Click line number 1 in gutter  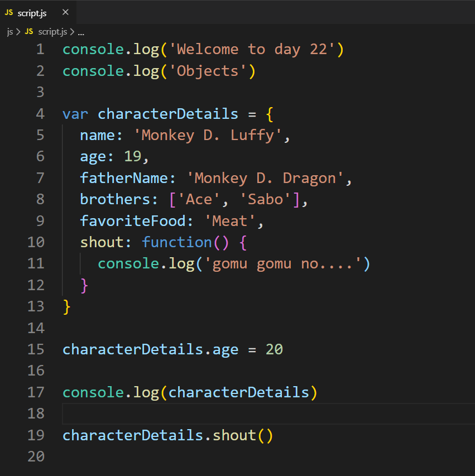coord(40,50)
